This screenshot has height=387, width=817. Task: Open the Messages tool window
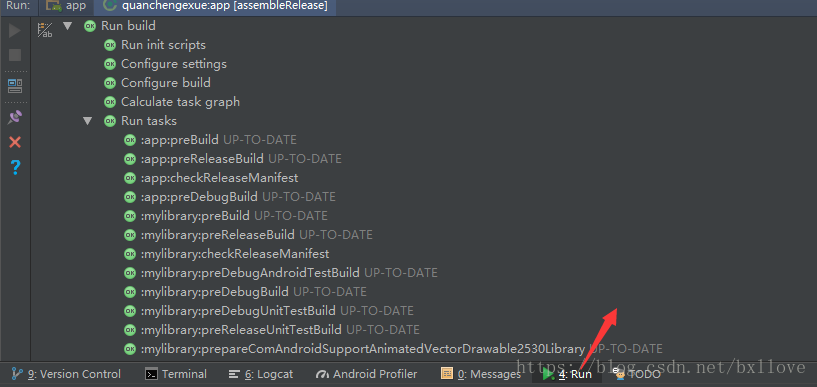coord(481,374)
